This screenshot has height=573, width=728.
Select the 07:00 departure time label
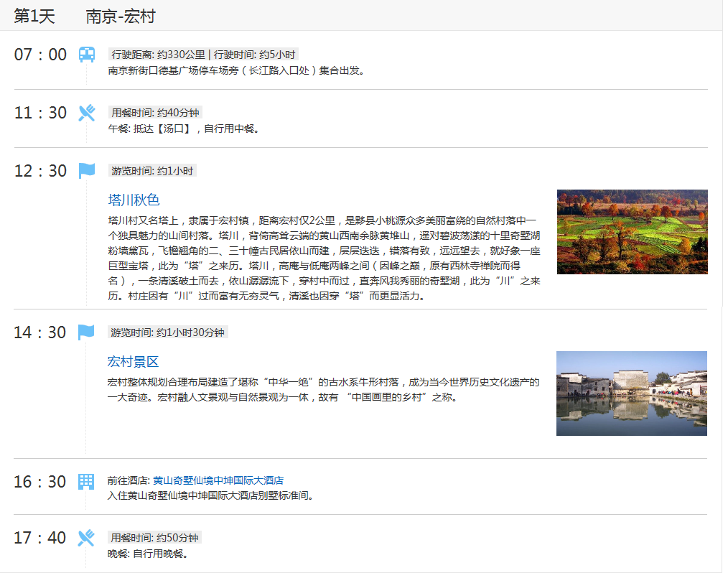pos(40,55)
